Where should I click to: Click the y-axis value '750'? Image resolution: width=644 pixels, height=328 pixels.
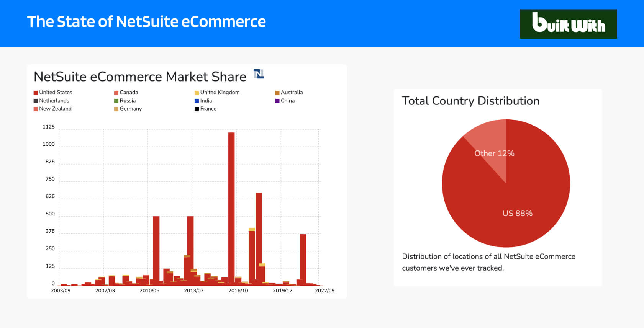pos(50,179)
